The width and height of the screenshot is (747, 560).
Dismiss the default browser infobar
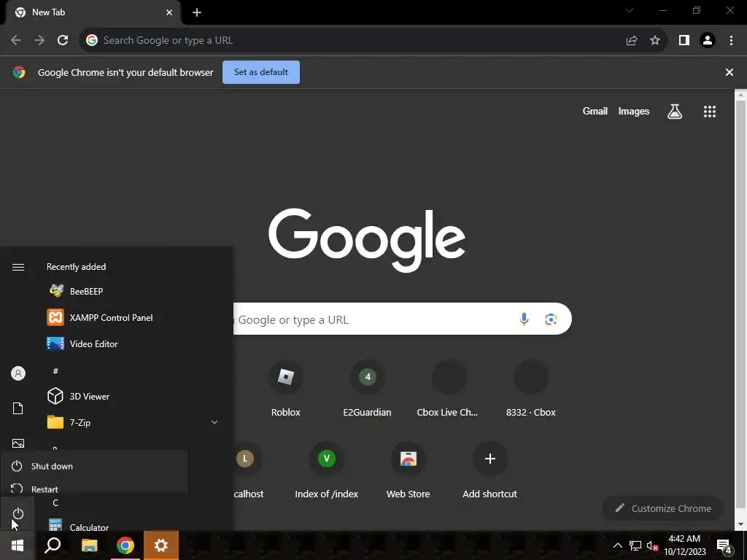coord(729,72)
